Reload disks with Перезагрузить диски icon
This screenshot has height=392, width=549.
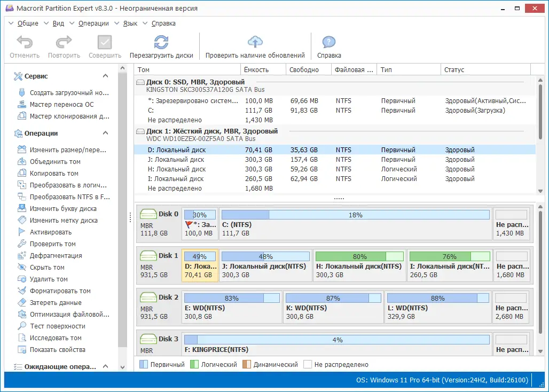coord(161,43)
